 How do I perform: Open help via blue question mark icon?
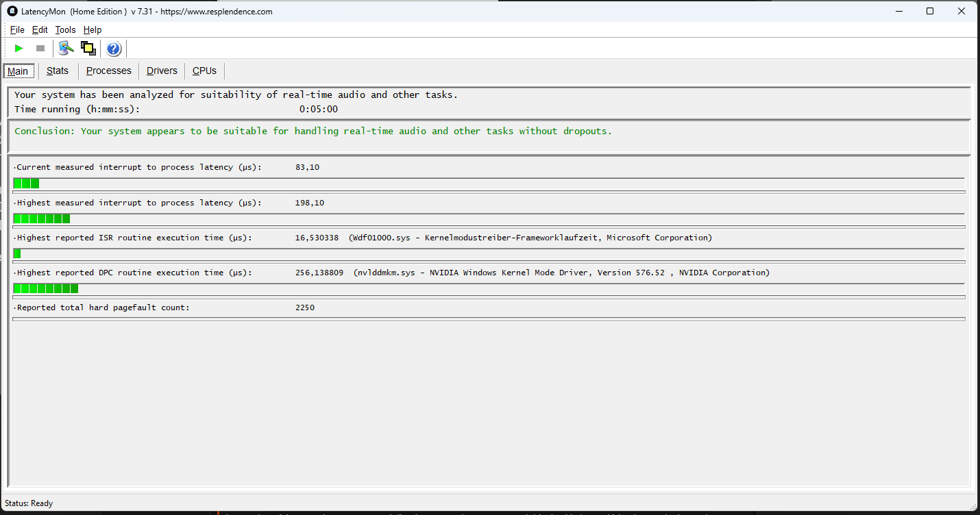click(114, 49)
